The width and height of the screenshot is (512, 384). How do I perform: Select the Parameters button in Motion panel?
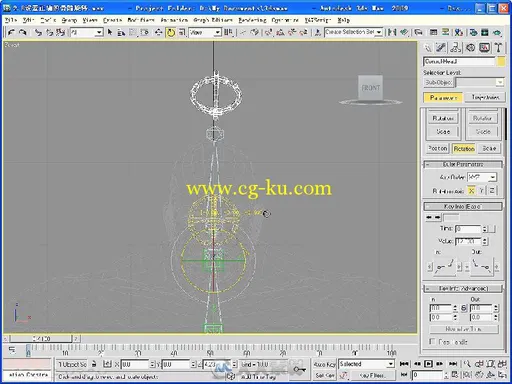pyautogui.click(x=443, y=98)
